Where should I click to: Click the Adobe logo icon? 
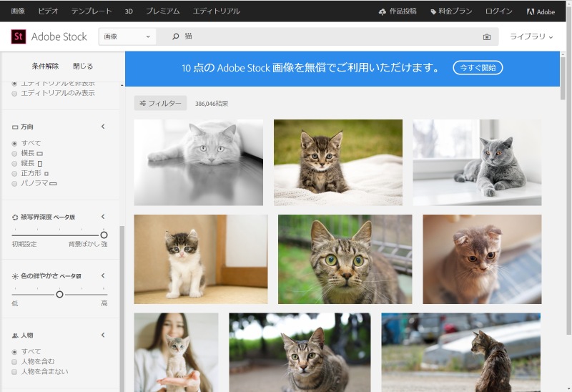(531, 11)
